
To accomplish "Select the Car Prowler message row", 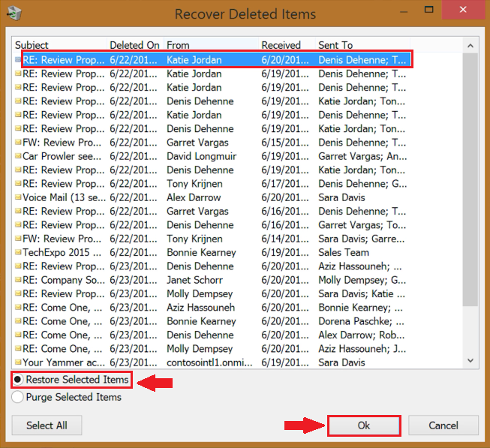I will [212, 156].
